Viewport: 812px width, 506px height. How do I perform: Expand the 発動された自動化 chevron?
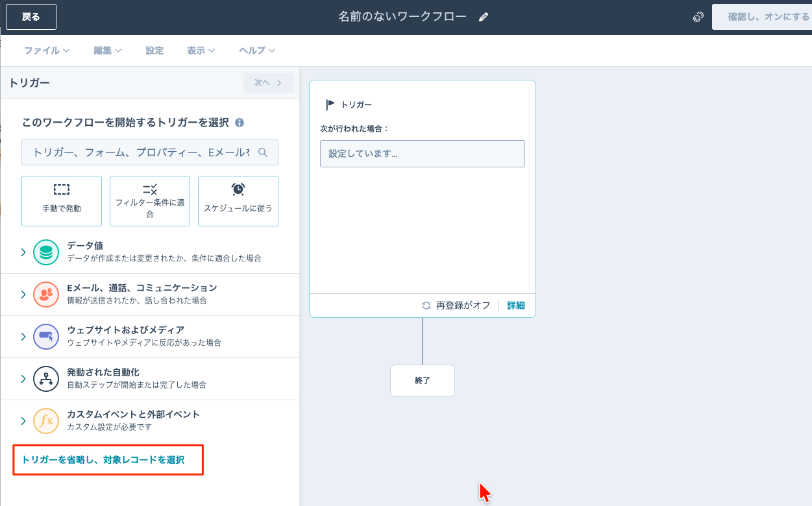[x=23, y=379]
